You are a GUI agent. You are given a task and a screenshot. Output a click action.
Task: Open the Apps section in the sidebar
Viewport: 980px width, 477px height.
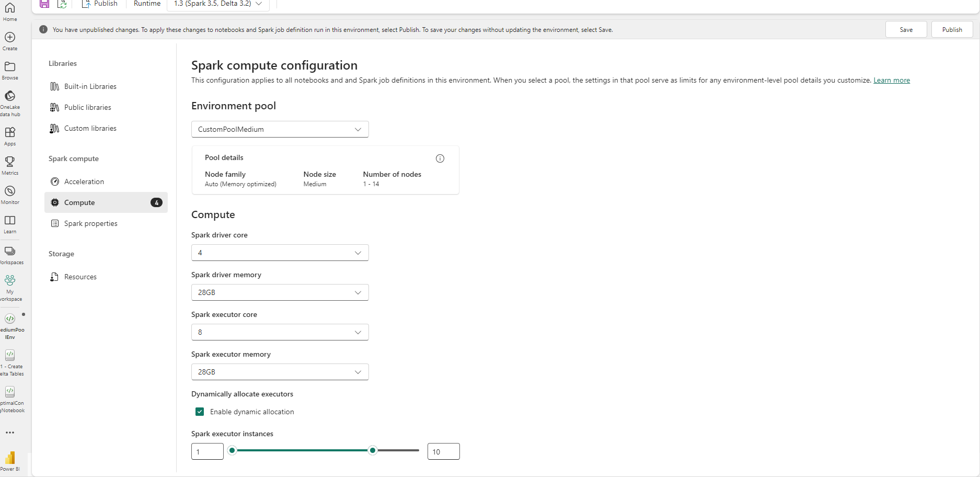[x=10, y=136]
